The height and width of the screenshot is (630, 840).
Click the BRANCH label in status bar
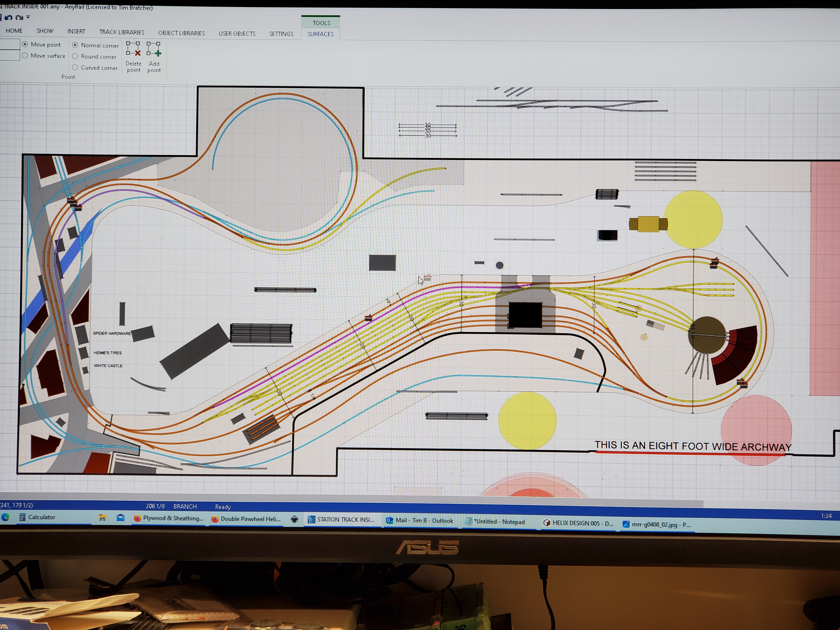click(x=185, y=507)
